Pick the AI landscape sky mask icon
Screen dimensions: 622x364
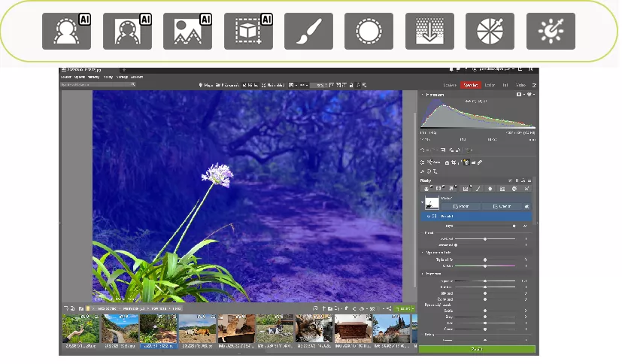pyautogui.click(x=187, y=32)
